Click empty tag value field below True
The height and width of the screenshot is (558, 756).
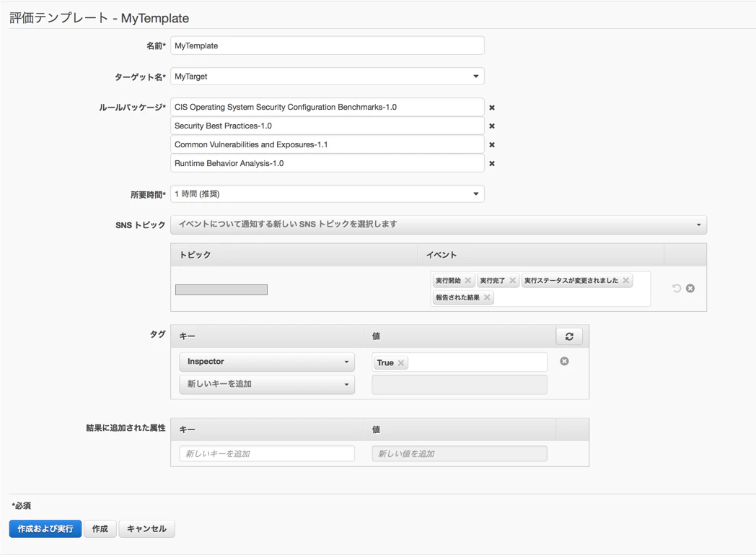pyautogui.click(x=460, y=385)
